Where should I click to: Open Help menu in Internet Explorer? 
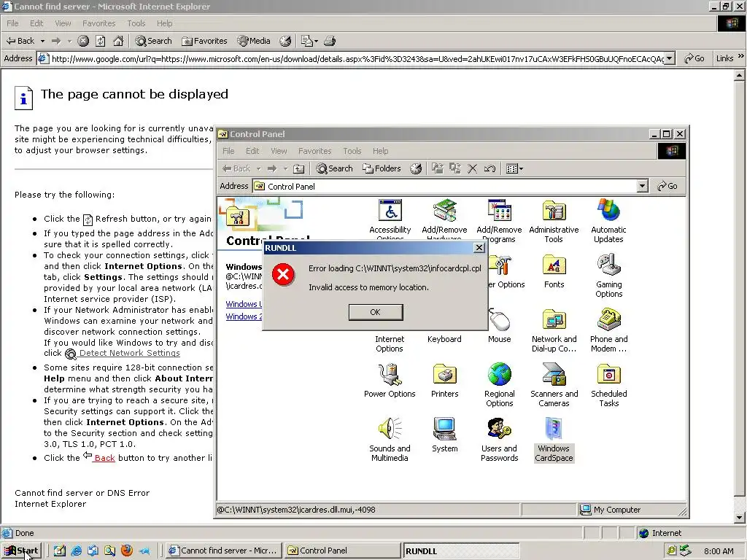point(164,23)
